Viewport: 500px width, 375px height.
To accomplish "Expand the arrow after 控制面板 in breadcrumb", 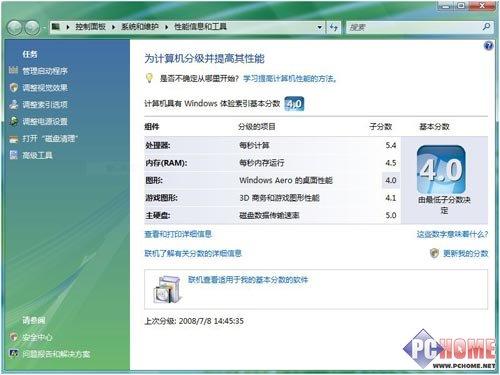I will click(113, 27).
